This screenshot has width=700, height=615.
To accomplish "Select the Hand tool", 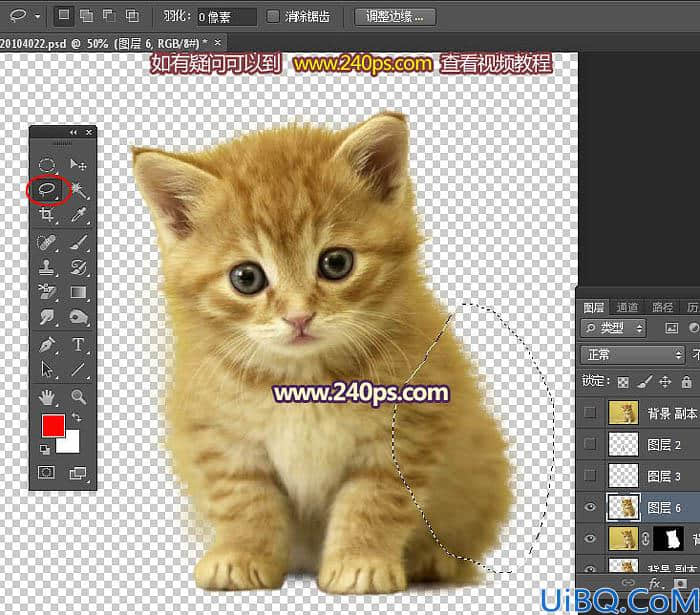I will [46, 397].
